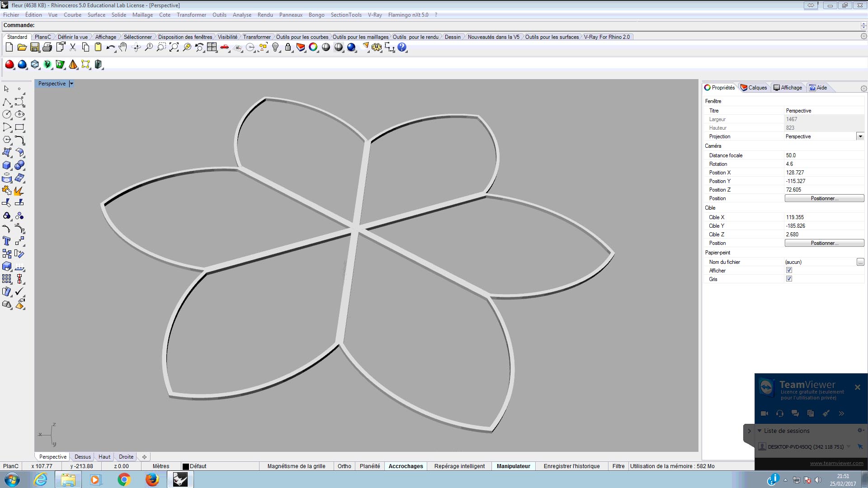868x488 pixels.
Task: Launch Chrome from the taskbar
Action: coord(124,479)
